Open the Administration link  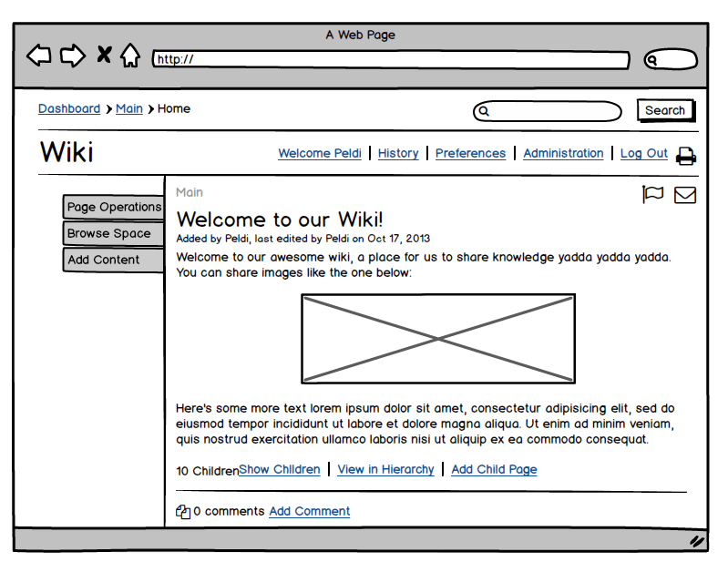pyautogui.click(x=563, y=153)
